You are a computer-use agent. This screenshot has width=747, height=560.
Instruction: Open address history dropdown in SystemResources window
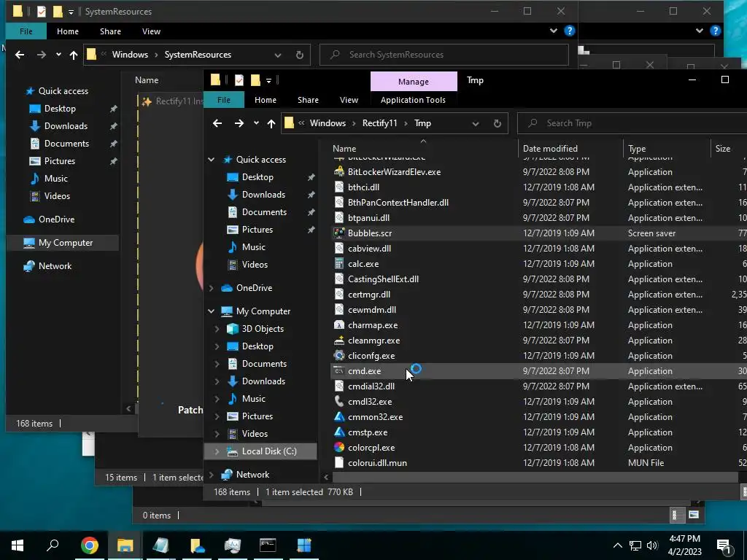278,55
